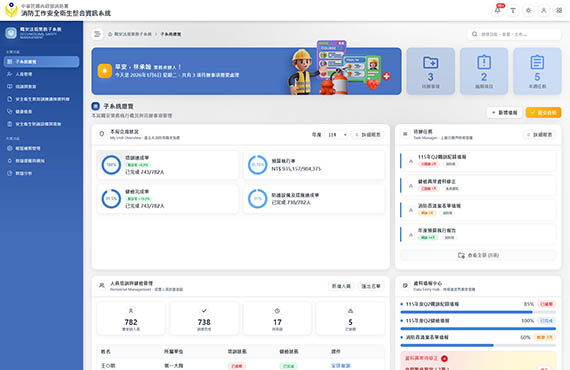570x370 pixels.
Task: Expand chevron on 115年Q2體訓配額填報 task
Action: pos(411,161)
